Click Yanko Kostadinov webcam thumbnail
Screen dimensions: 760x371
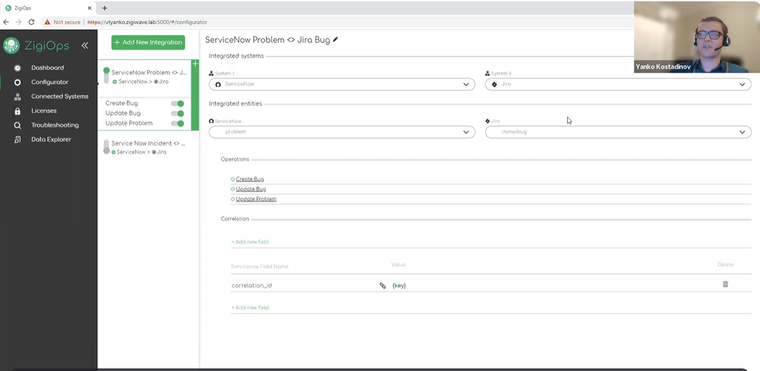(697, 37)
